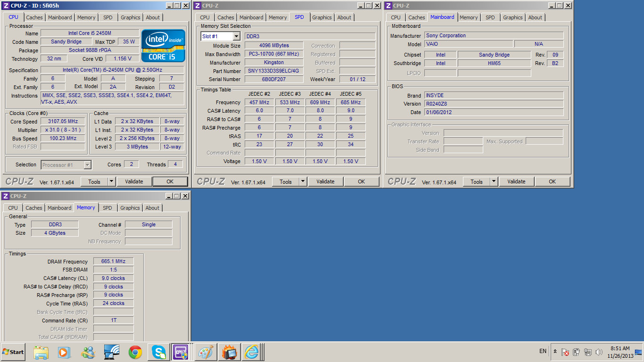Open the Processor #1 selection dropdown
644x362 pixels.
tap(87, 165)
